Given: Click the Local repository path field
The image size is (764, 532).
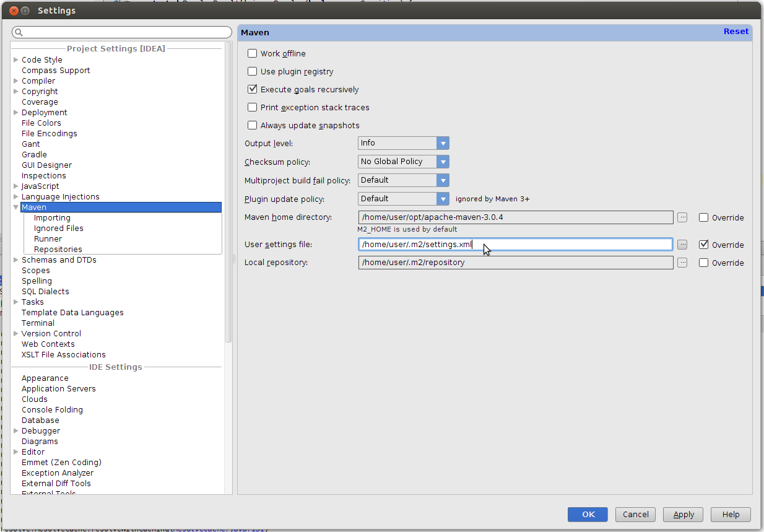Looking at the screenshot, I should 516,263.
